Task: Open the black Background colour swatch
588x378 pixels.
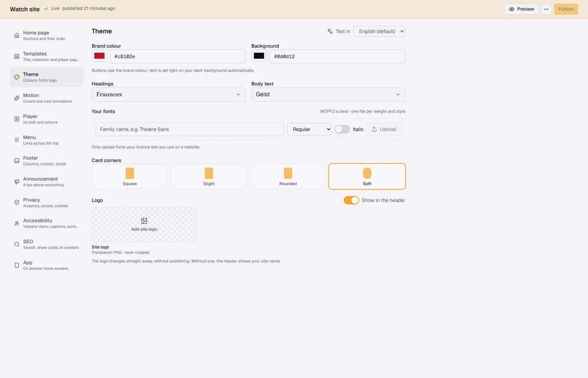Action: coord(259,56)
